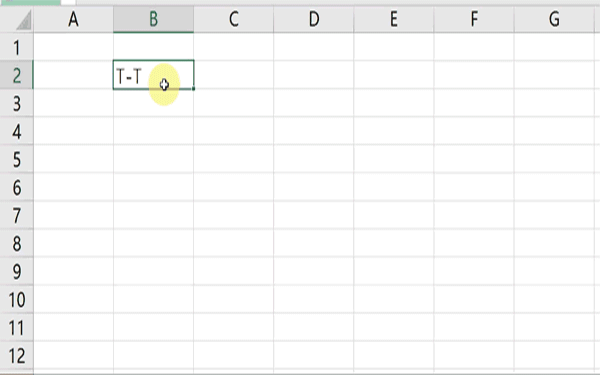Select column G header
Image resolution: width=600 pixels, height=375 pixels.
point(554,19)
